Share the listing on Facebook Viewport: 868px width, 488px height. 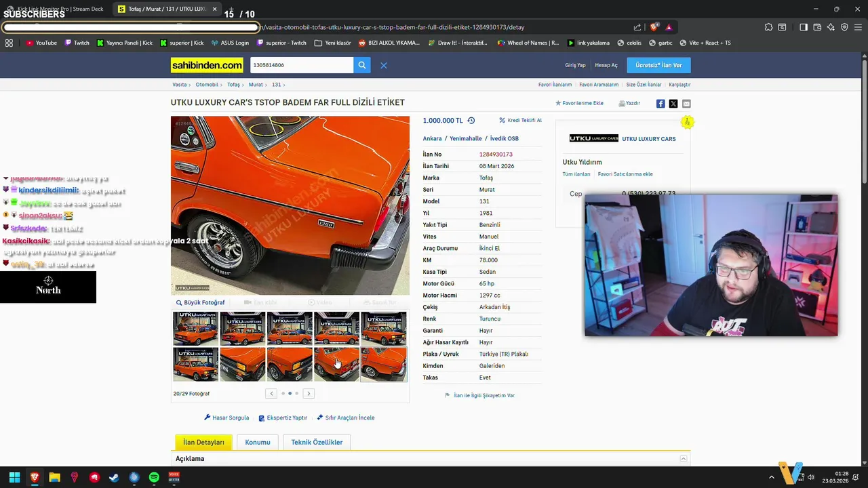[x=660, y=104]
